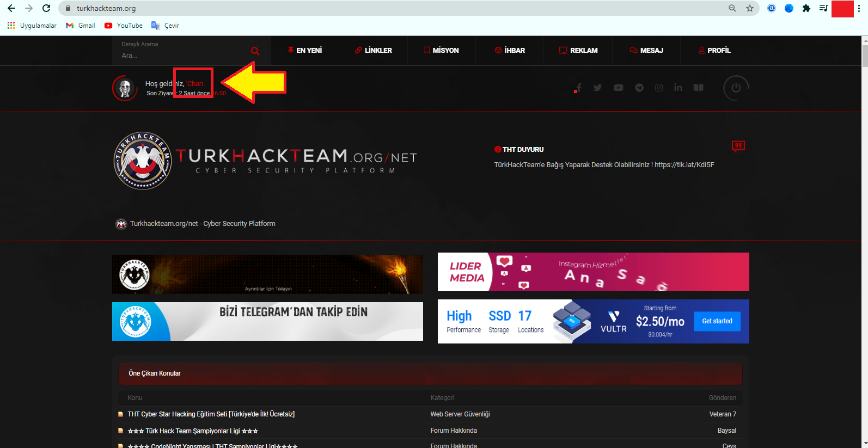Viewport: 868px width, 448px height.
Task: Click the browser Back arrow
Action: (x=11, y=8)
